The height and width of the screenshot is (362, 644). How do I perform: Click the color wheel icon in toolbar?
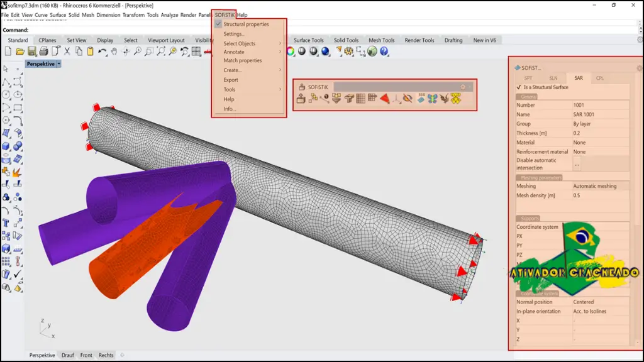click(291, 52)
